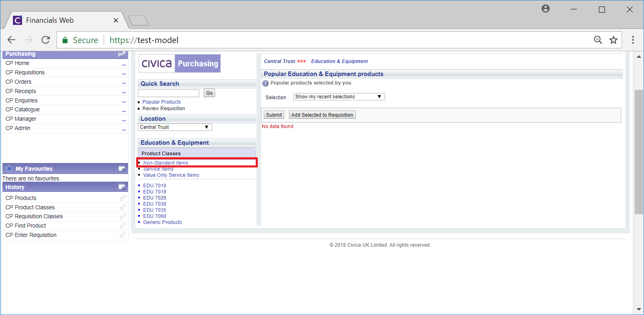This screenshot has width=644, height=315.
Task: Click the browser forward arrow
Action: point(28,40)
